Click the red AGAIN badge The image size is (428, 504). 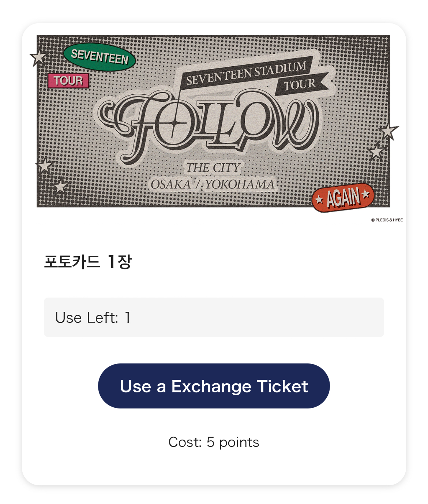(x=343, y=198)
